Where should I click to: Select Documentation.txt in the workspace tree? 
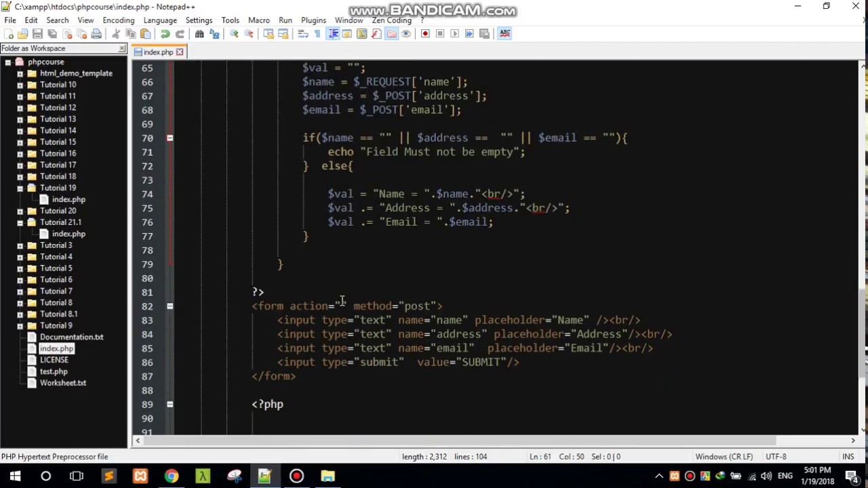(x=71, y=337)
